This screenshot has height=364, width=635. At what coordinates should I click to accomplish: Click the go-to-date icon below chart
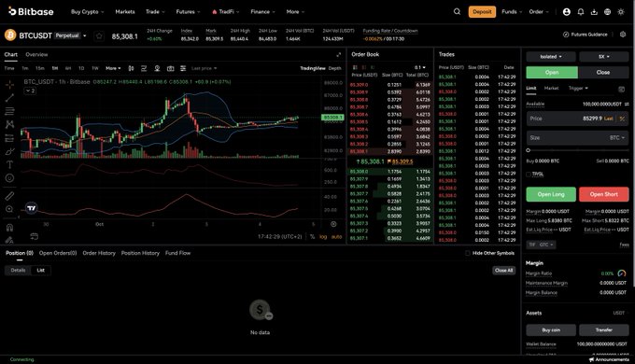pos(34,236)
